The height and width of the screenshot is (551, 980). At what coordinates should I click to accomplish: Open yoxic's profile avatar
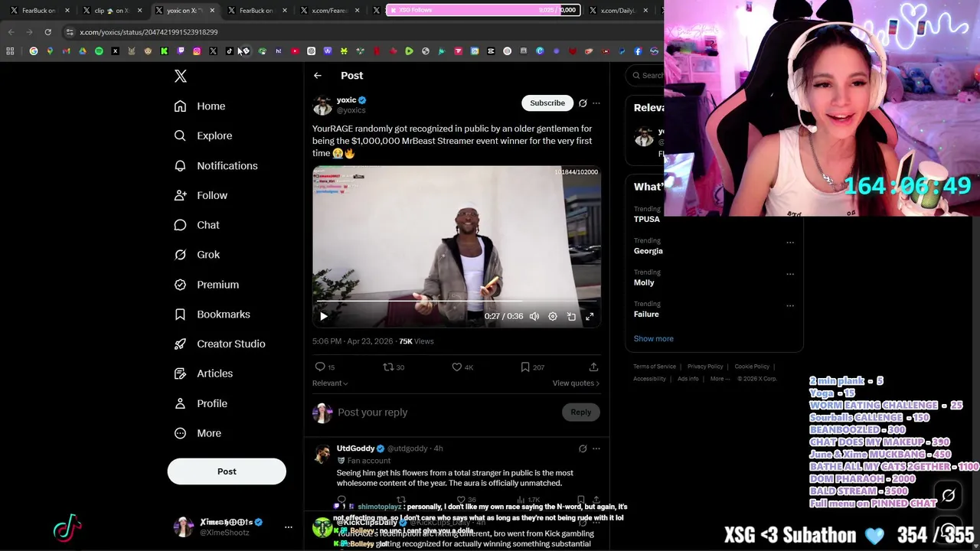322,105
